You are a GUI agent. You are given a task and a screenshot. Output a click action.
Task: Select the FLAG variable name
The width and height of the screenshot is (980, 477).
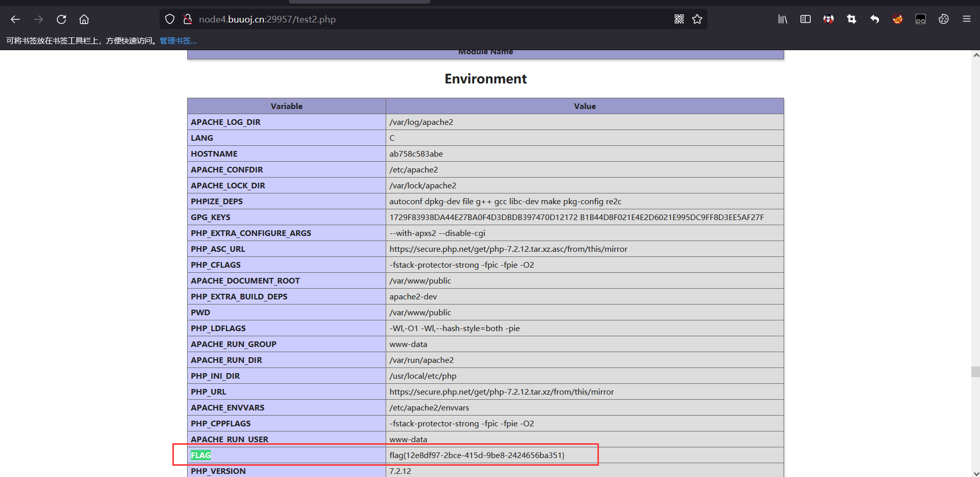tap(201, 455)
